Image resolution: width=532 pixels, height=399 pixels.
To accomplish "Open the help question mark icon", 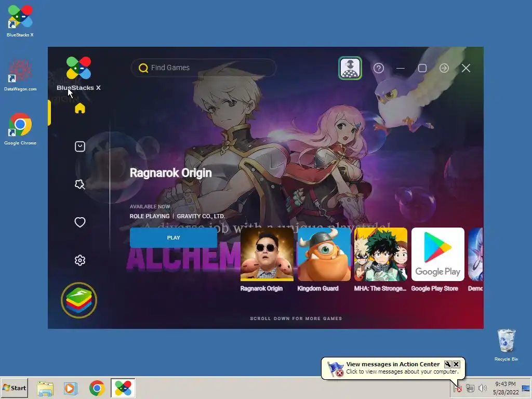I will coord(379,68).
